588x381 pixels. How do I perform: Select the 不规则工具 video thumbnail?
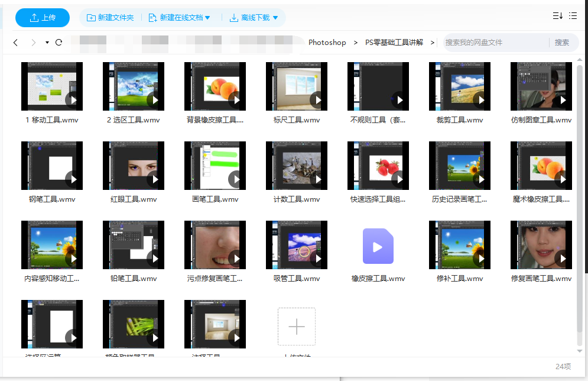point(378,86)
